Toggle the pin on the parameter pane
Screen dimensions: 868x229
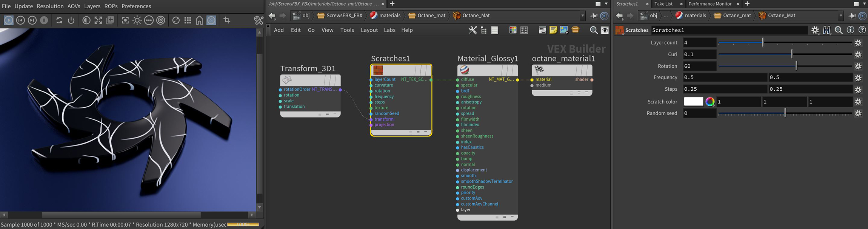pos(852,15)
